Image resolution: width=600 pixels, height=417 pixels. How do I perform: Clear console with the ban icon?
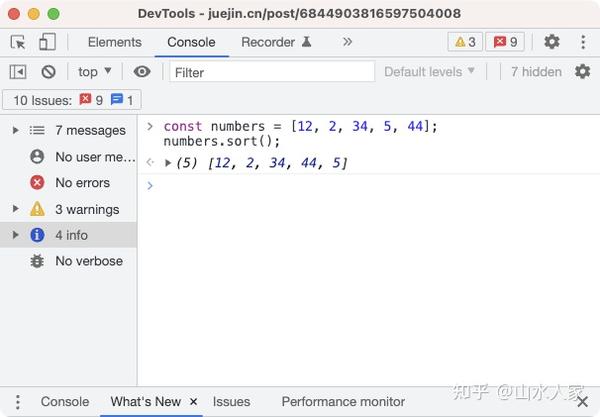coord(49,72)
